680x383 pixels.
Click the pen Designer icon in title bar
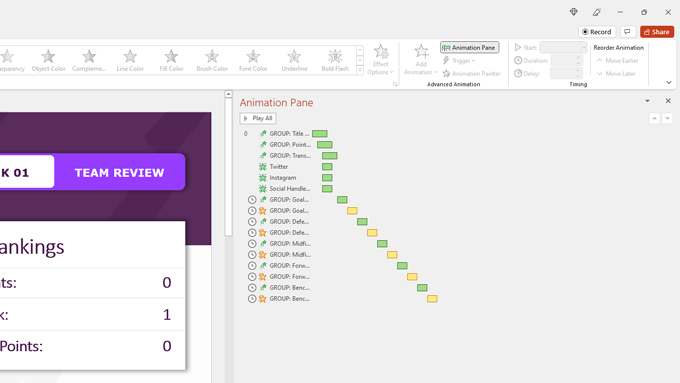tap(597, 12)
